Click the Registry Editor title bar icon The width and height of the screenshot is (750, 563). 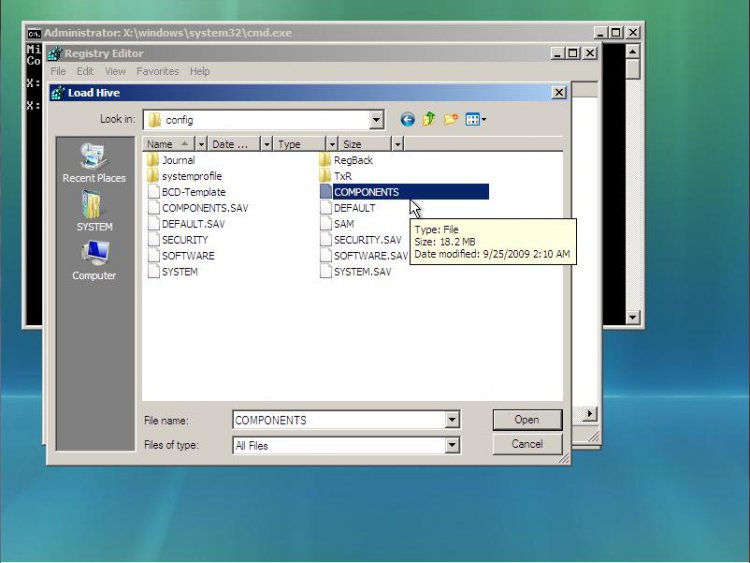[x=55, y=54]
